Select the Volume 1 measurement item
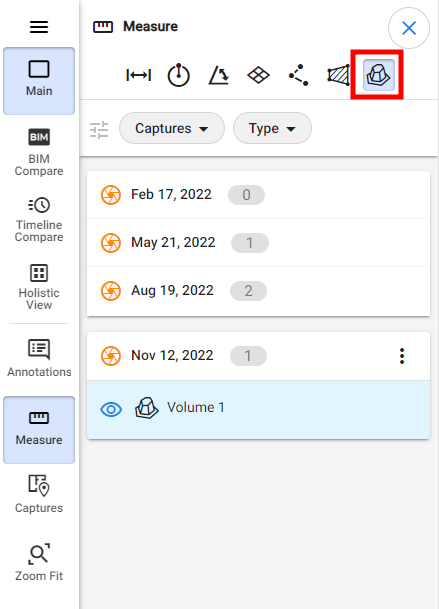This screenshot has width=439, height=609. coord(258,410)
